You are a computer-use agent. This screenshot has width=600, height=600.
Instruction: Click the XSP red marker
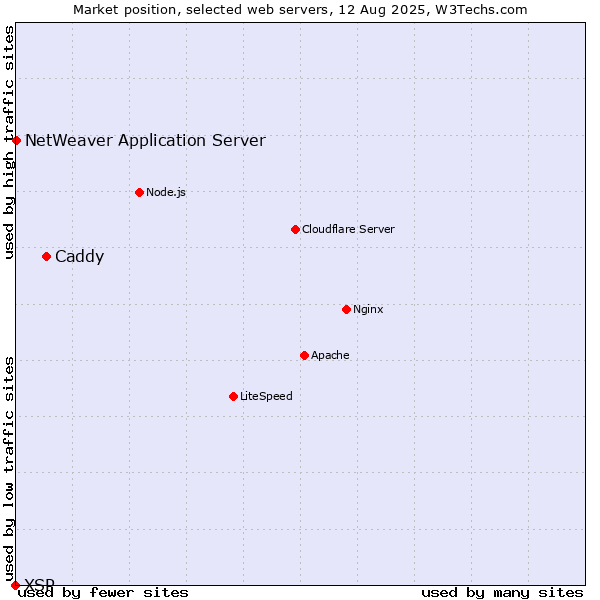(15, 585)
